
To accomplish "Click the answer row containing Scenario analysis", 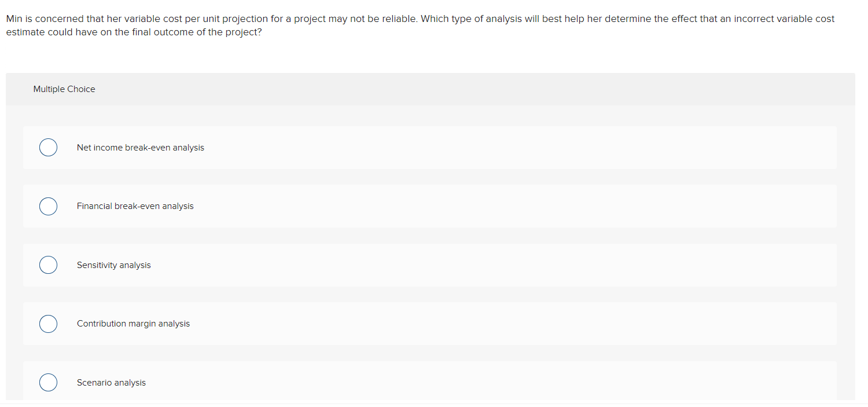I will tap(405, 382).
